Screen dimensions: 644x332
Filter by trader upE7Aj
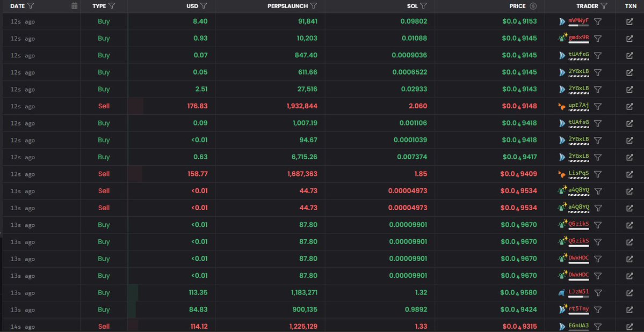click(598, 106)
